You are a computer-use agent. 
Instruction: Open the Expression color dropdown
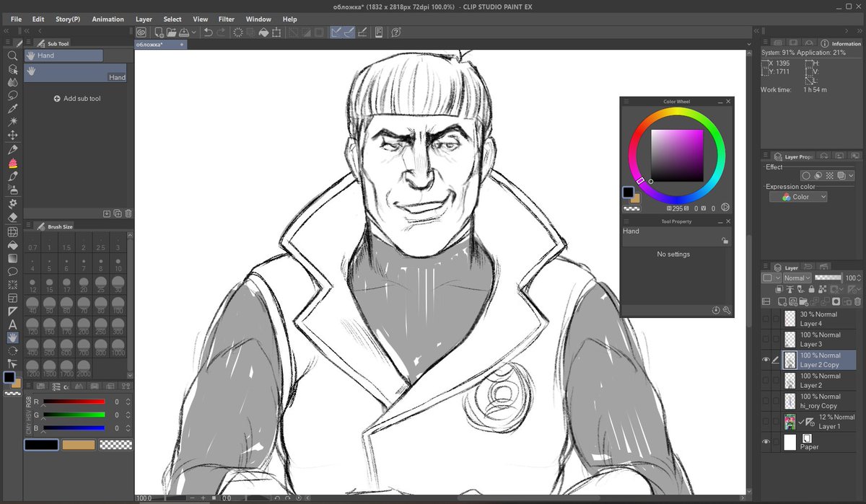point(797,196)
